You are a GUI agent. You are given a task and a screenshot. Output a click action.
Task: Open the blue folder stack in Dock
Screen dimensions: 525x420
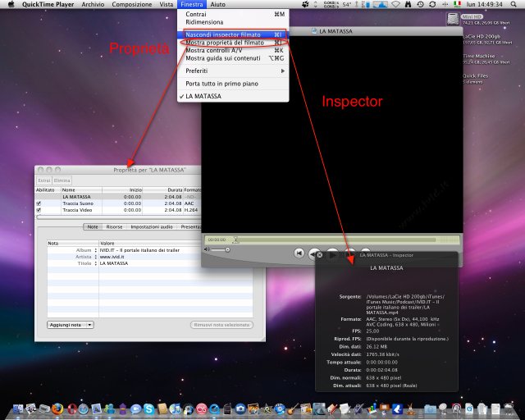tap(430, 409)
